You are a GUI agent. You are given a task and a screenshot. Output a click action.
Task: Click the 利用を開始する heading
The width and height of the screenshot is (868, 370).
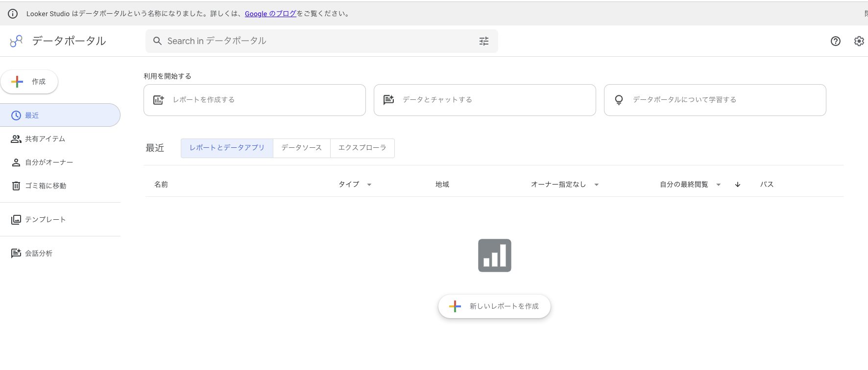click(x=168, y=76)
